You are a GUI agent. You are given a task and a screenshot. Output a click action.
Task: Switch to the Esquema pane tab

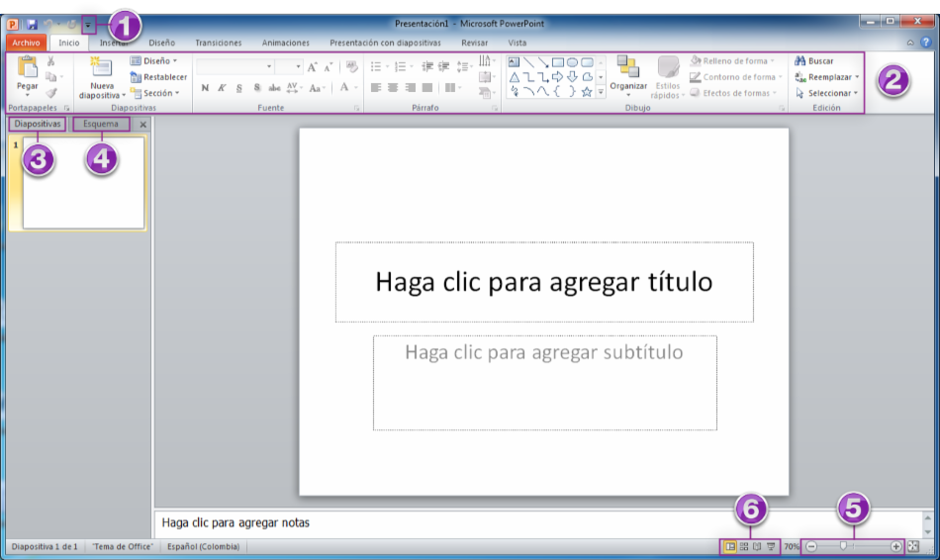[x=101, y=124]
